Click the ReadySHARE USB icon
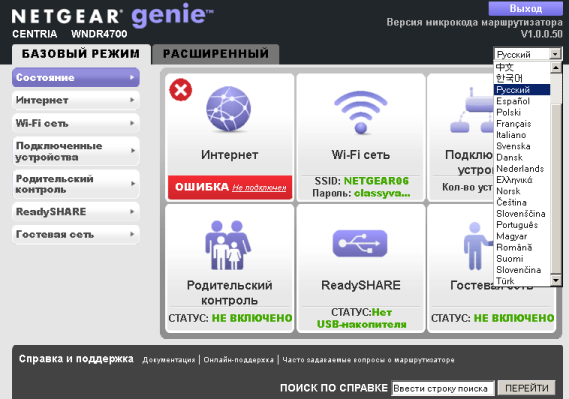 coord(360,243)
